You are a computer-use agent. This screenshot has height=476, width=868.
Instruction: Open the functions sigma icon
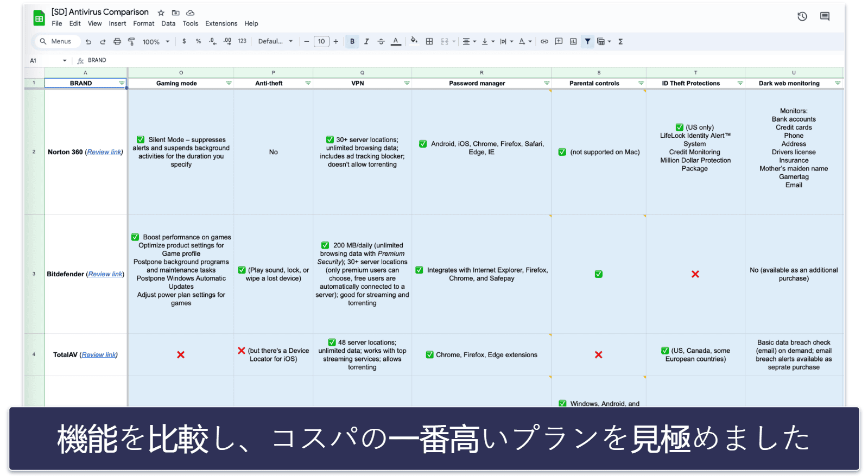click(620, 41)
